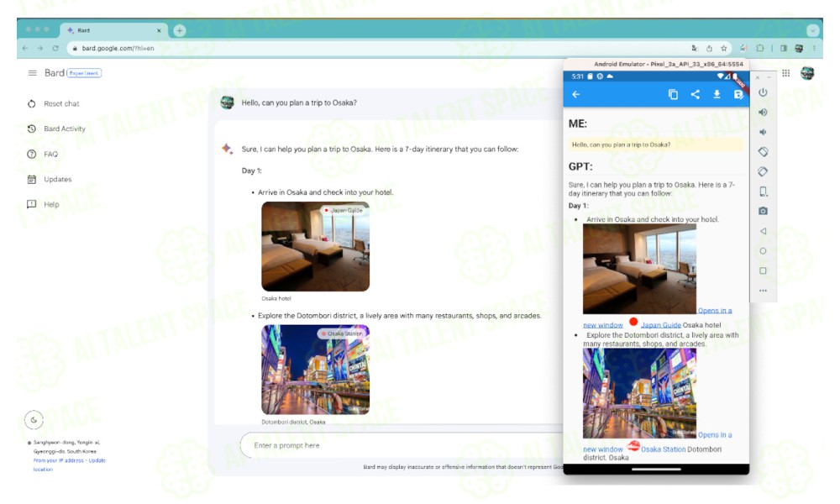
Task: Open the Google apps grid icon
Action: pos(786,73)
